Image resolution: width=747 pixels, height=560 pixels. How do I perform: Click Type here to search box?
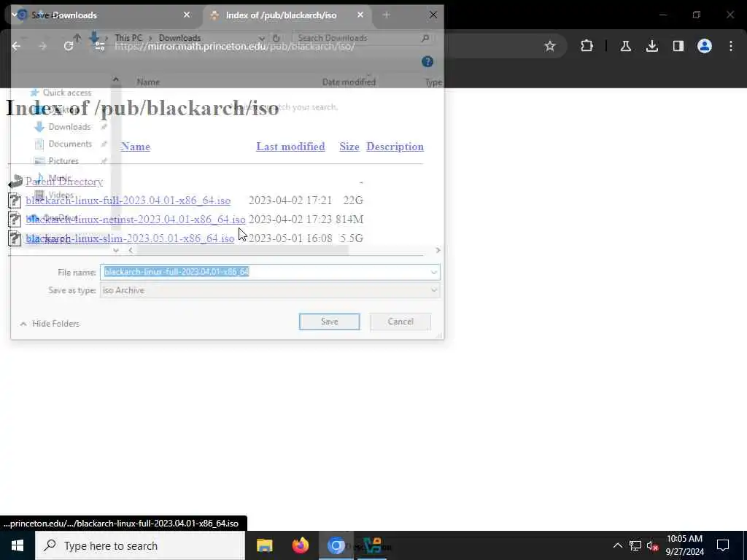(140, 545)
